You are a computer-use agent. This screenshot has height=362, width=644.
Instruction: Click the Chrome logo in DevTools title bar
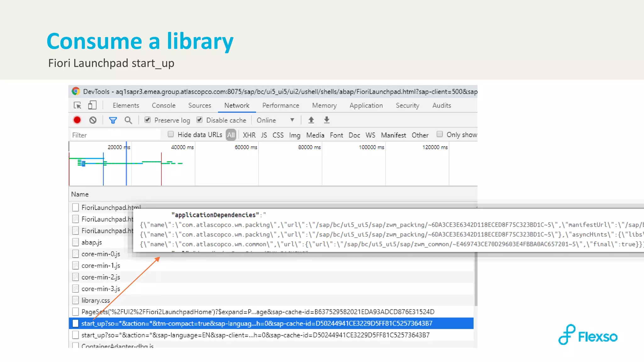tap(76, 91)
